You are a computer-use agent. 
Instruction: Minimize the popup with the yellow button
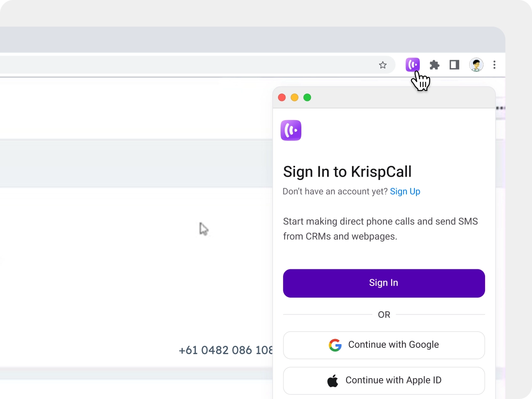295,97
